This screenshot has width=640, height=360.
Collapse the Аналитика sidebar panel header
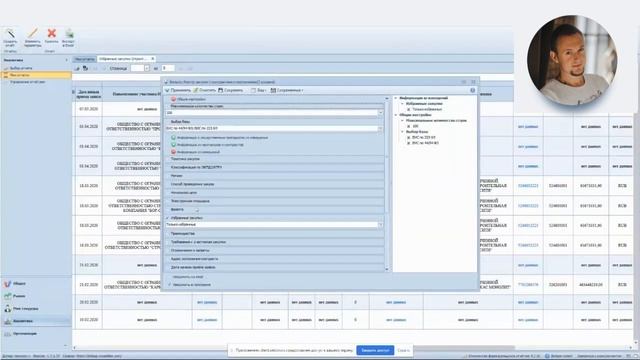(x=67, y=60)
